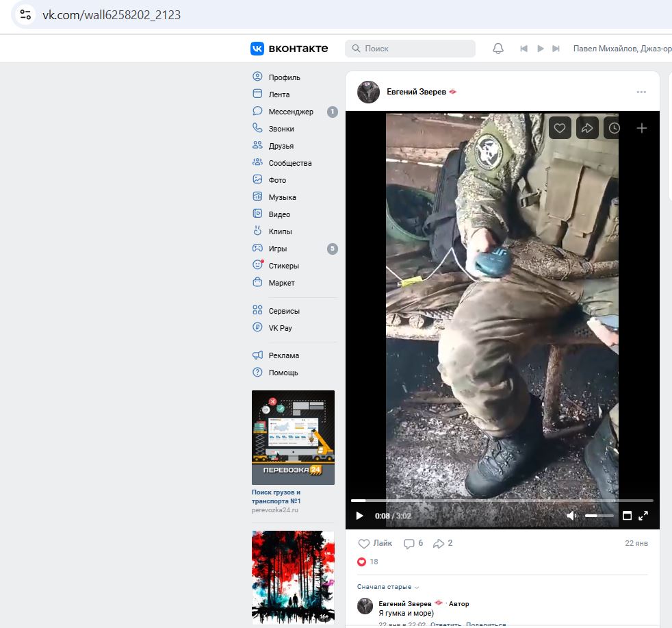Screen dimensions: 672x628
Task: Share the video with the arrow overlay icon
Action: [x=587, y=128]
